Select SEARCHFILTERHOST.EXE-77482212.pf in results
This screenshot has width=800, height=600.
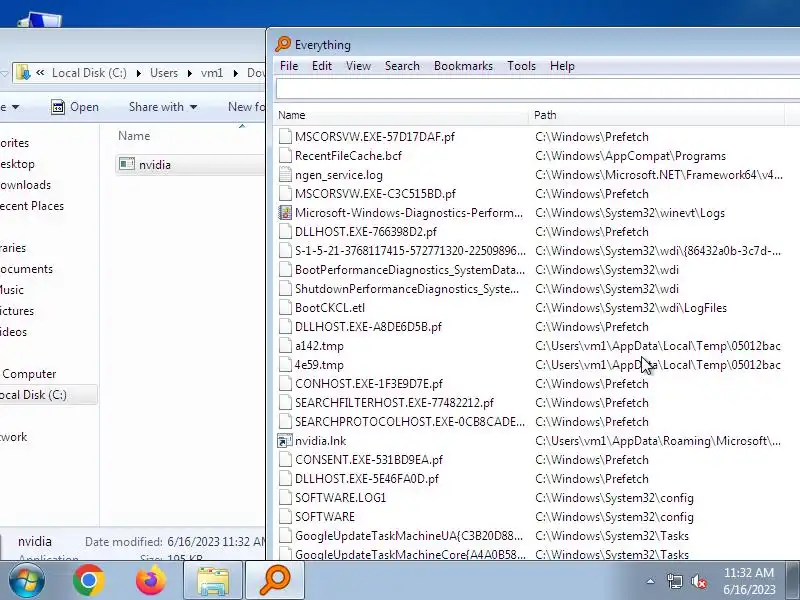394,403
